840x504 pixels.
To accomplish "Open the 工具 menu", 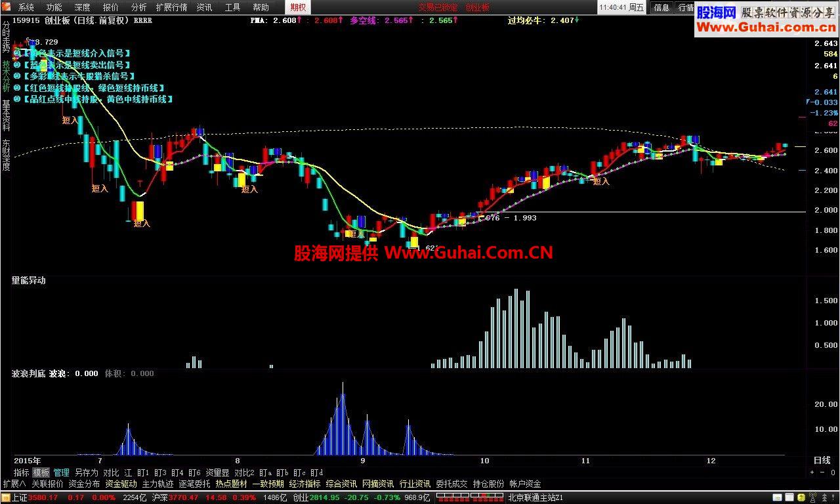I will point(232,7).
